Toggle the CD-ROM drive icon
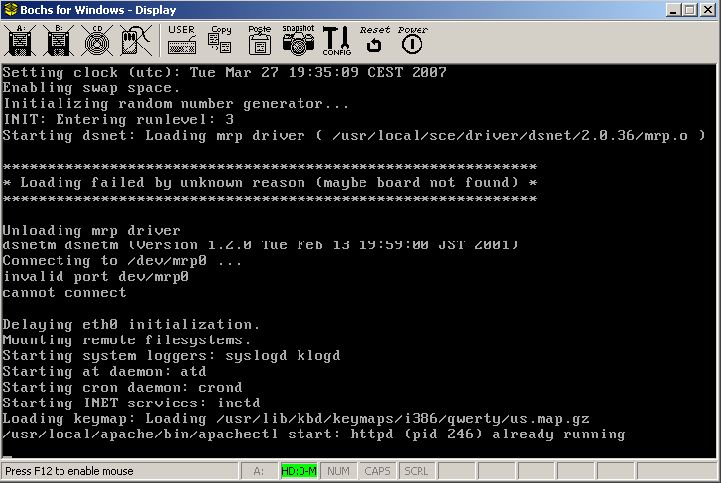Image resolution: width=721 pixels, height=483 pixels. 97,41
